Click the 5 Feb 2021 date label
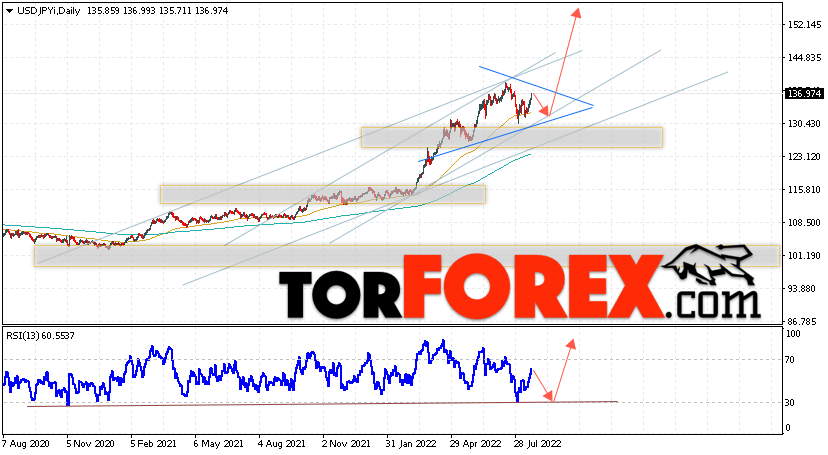This screenshot has height=455, width=828. (x=154, y=443)
